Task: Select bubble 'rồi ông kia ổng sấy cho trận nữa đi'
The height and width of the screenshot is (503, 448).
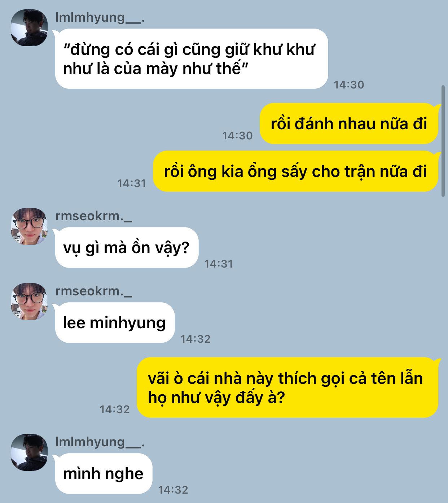Action: coord(296,171)
